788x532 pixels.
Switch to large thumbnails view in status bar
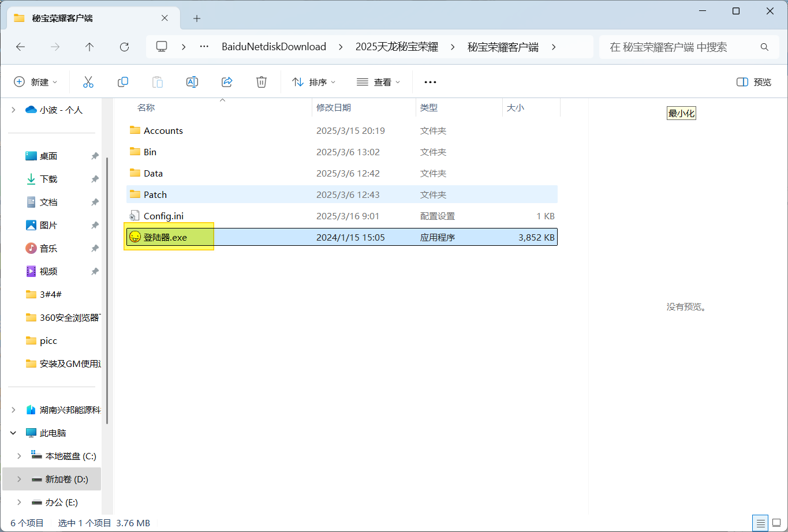(776, 523)
